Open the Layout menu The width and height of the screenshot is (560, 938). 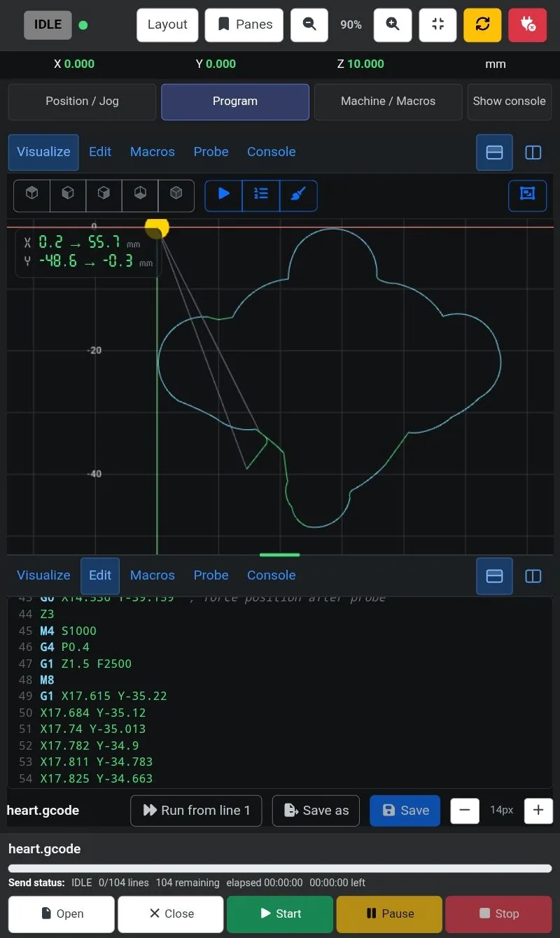pos(167,24)
